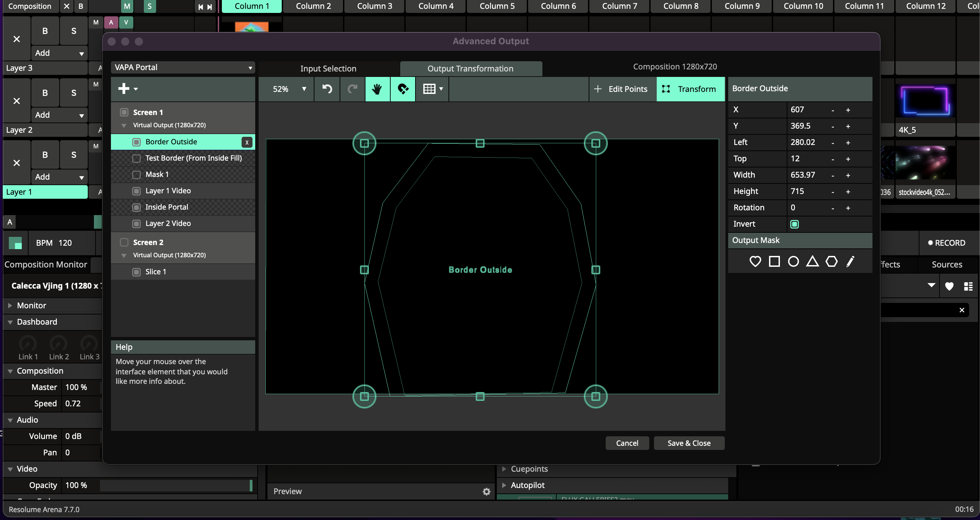Switch to the Input Selection tab

point(328,68)
